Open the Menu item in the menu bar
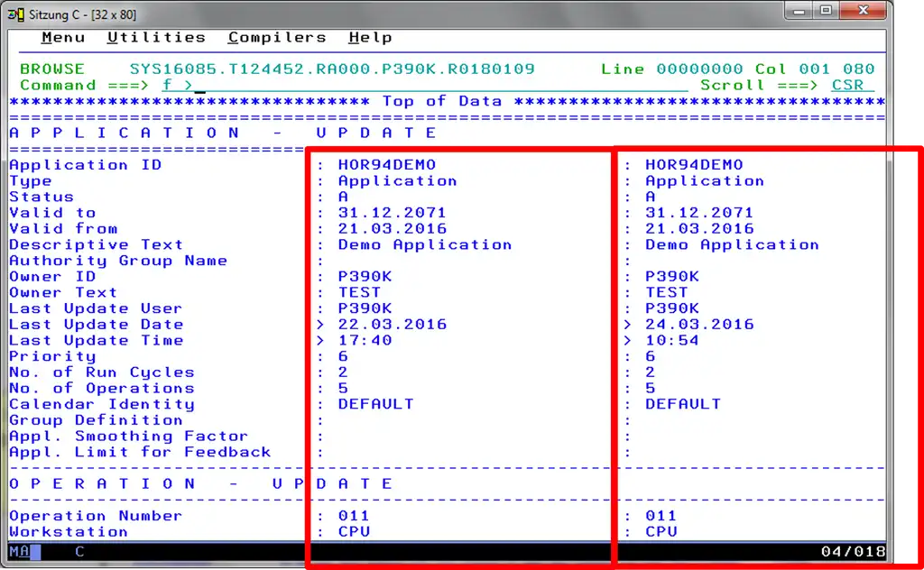This screenshot has height=570, width=924. pyautogui.click(x=63, y=38)
